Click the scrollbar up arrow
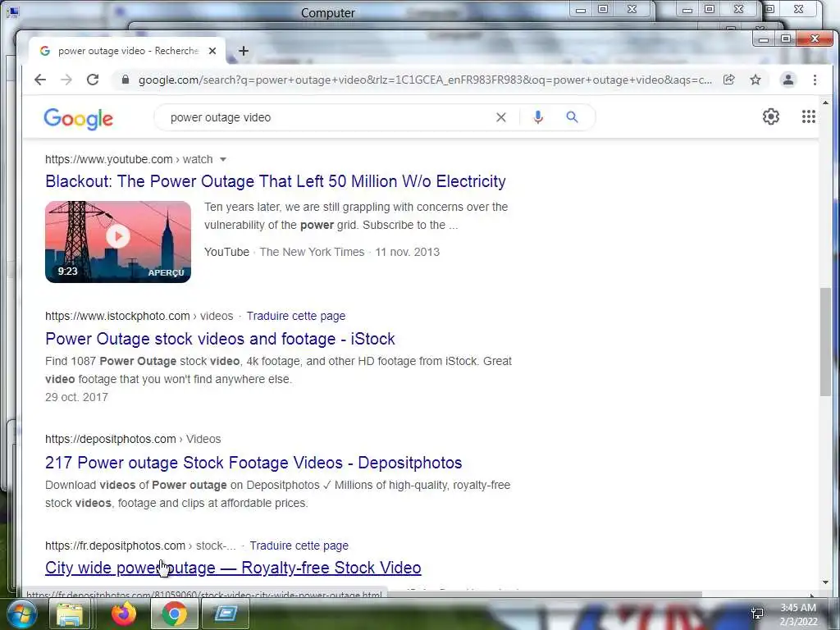The width and height of the screenshot is (840, 630). (825, 103)
